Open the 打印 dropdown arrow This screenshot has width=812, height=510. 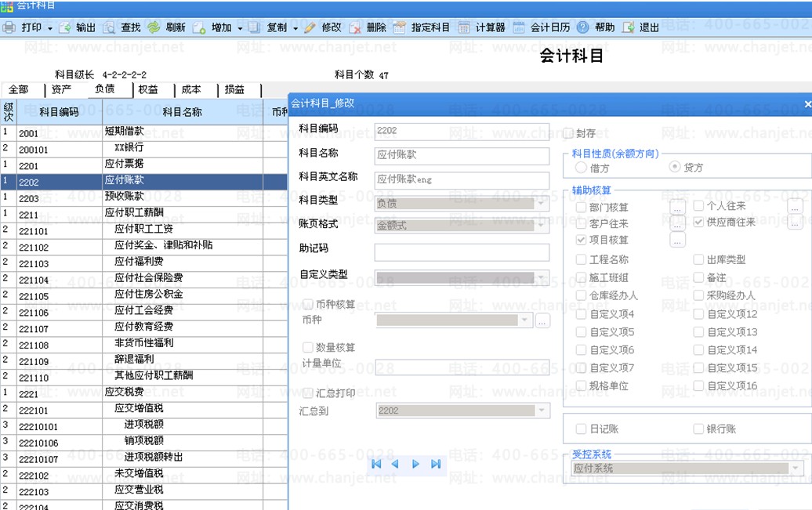(50, 28)
